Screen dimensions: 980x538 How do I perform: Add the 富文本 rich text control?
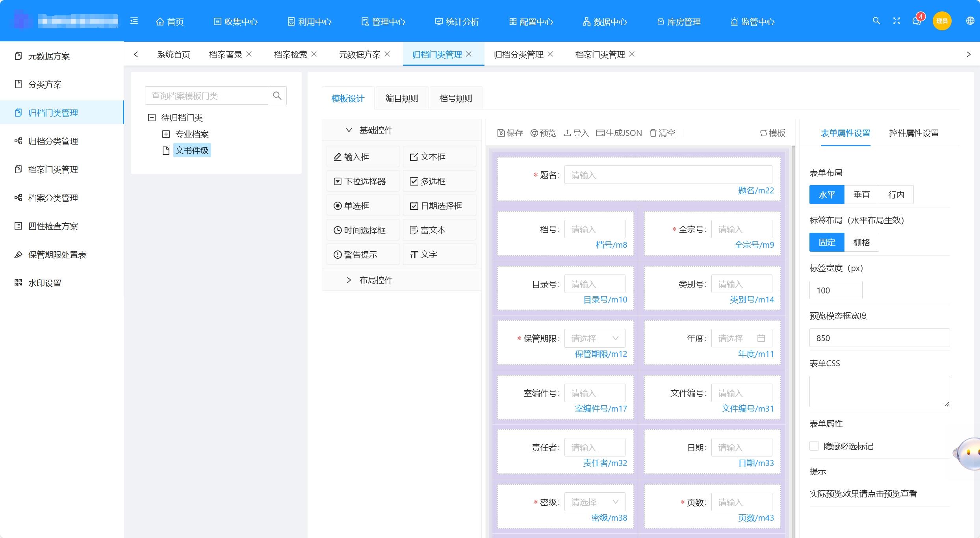coord(440,230)
